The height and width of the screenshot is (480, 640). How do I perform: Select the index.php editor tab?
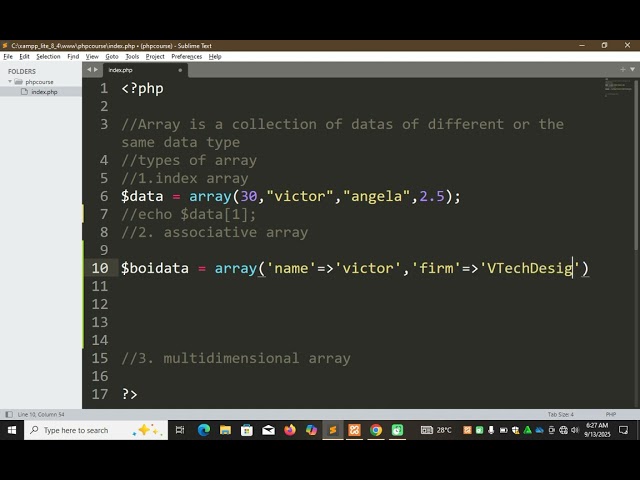pos(145,70)
